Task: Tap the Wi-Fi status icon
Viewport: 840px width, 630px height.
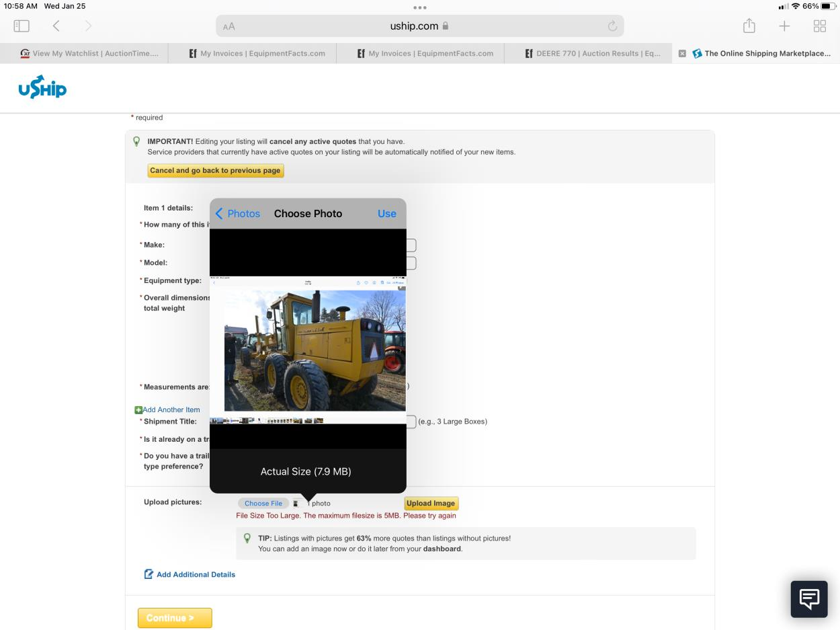Action: 796,6
